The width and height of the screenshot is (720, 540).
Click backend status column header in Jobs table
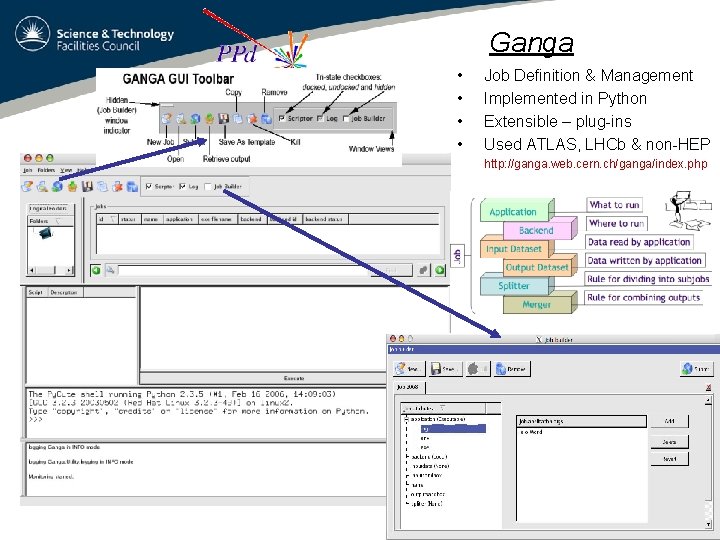coord(325,219)
